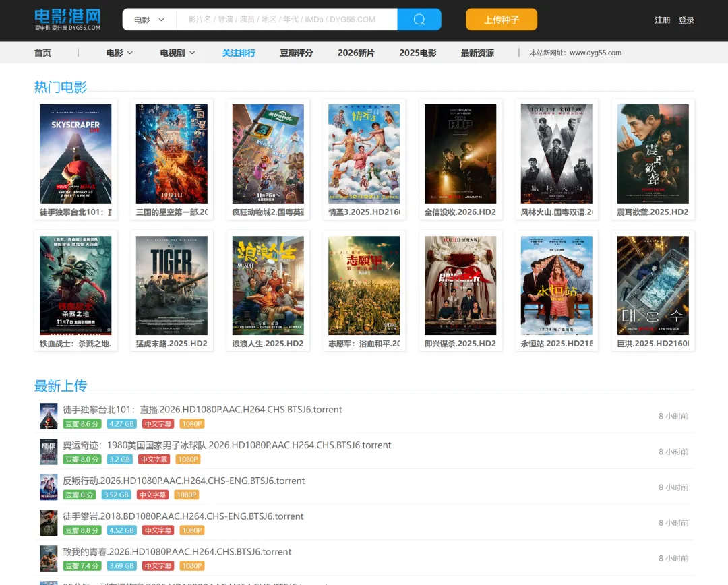Open the 徒手独攀台北101 torrent entry
The image size is (728, 585).
point(202,410)
